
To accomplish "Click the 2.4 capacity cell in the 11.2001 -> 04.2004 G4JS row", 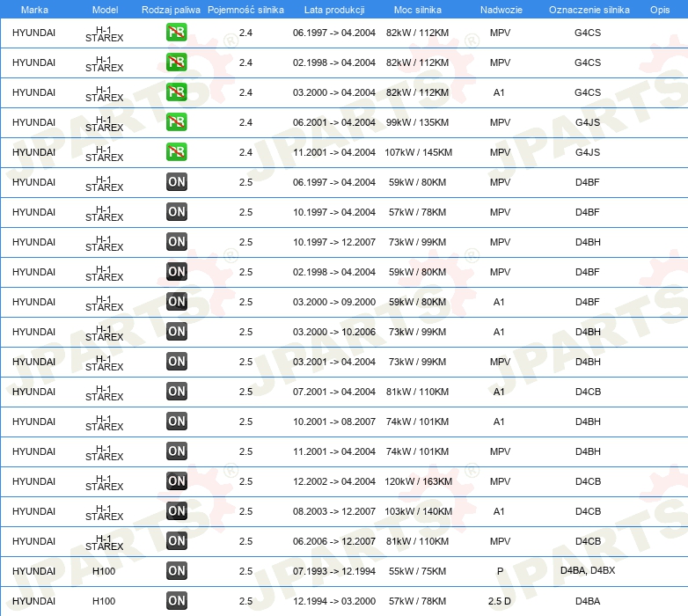I will click(x=245, y=152).
